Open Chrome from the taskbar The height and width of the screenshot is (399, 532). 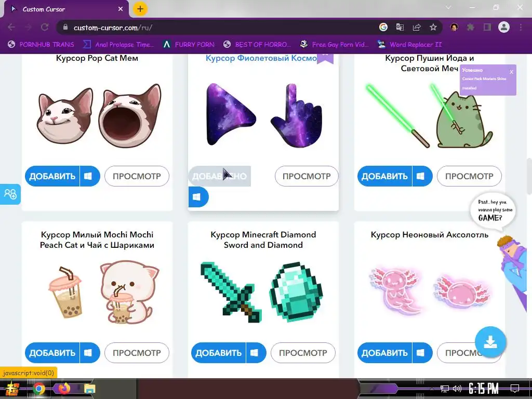pyautogui.click(x=39, y=389)
